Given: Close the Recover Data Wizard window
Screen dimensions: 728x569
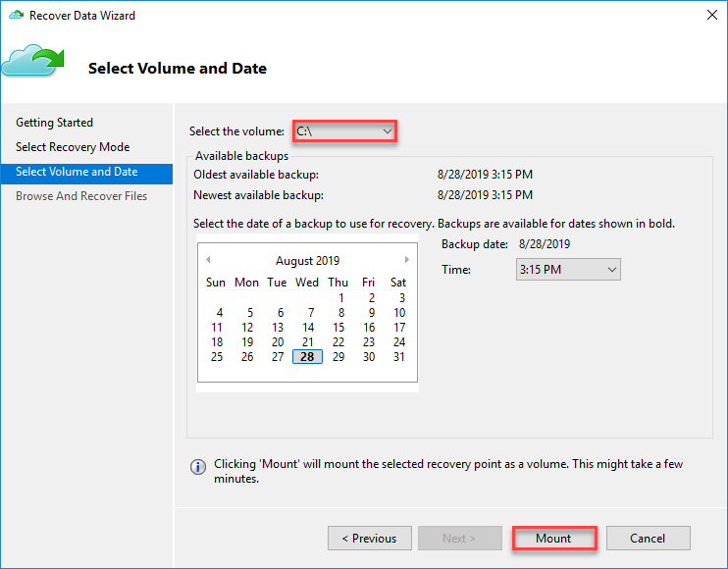Looking at the screenshot, I should 709,16.
